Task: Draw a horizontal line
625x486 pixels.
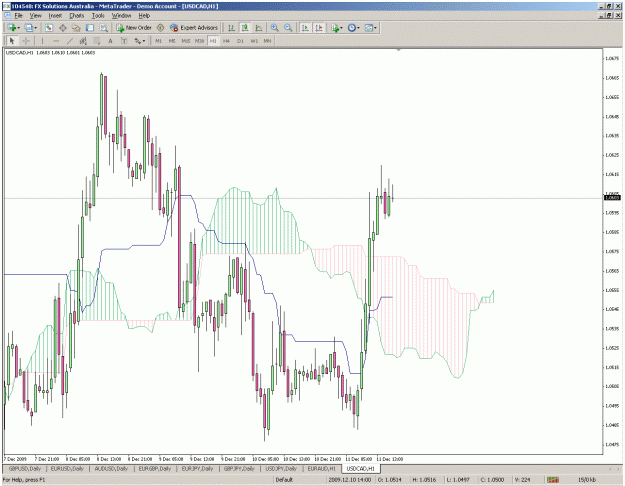Action: [x=56, y=41]
